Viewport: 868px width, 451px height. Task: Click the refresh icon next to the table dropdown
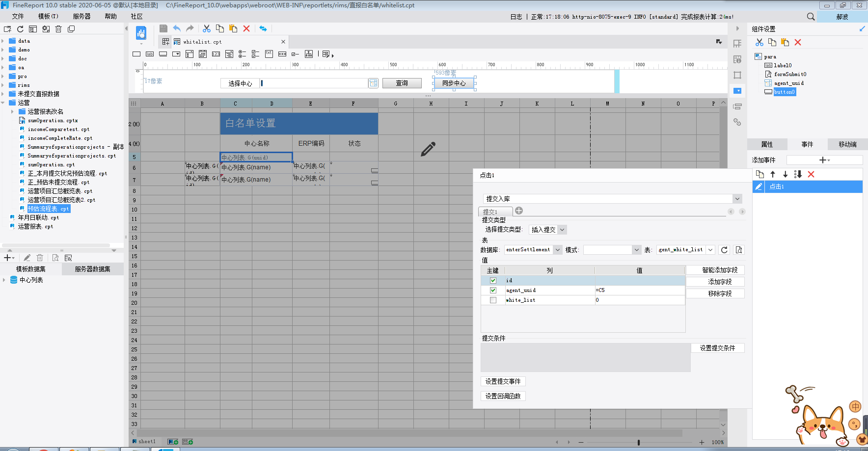tap(724, 250)
